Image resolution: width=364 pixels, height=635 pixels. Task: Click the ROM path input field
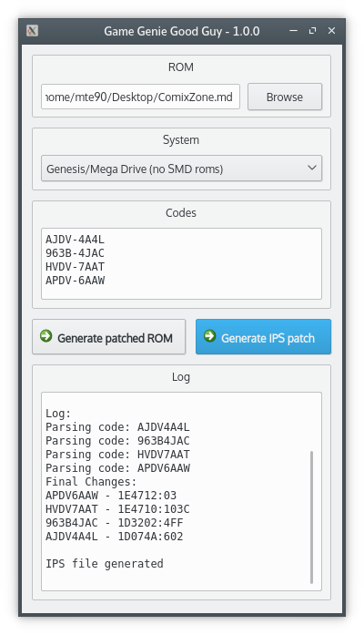pyautogui.click(x=140, y=97)
